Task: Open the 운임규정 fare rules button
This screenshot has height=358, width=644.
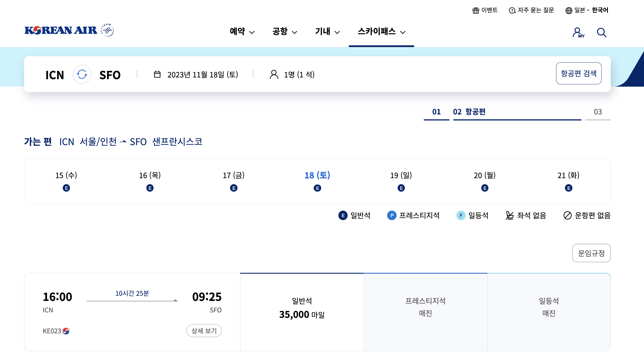Action: (x=592, y=253)
